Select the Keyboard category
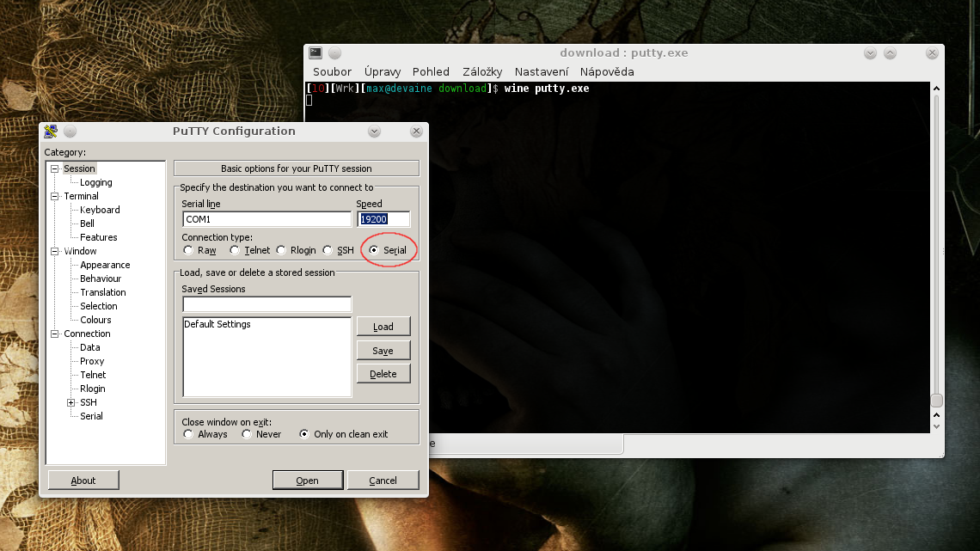The height and width of the screenshot is (551, 980). point(100,210)
